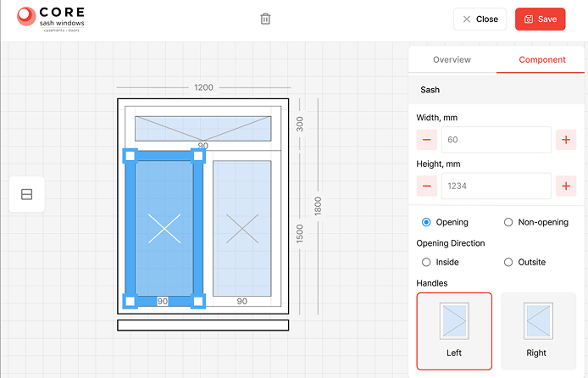The image size is (588, 378).
Task: Click the 90 label under transom sash
Action: click(x=202, y=146)
